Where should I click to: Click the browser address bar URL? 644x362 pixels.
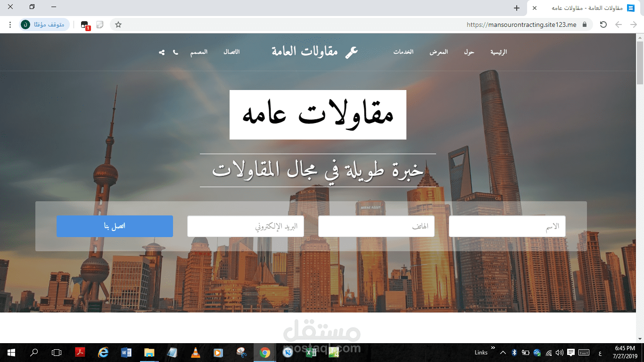click(x=521, y=25)
